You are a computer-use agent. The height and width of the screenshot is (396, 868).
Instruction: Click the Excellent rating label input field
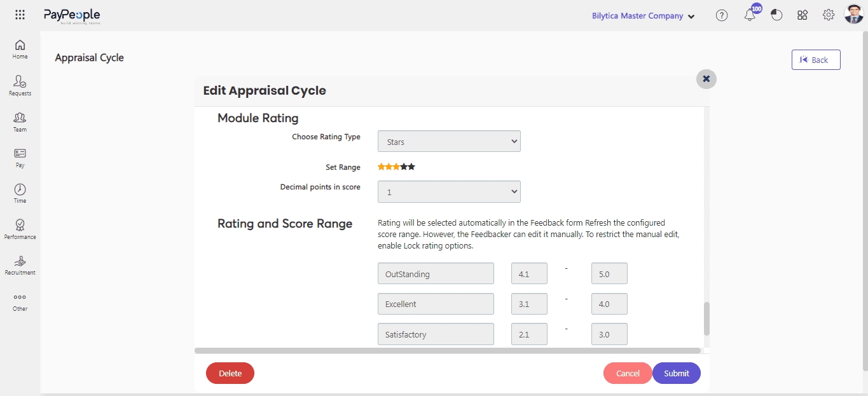coord(436,304)
